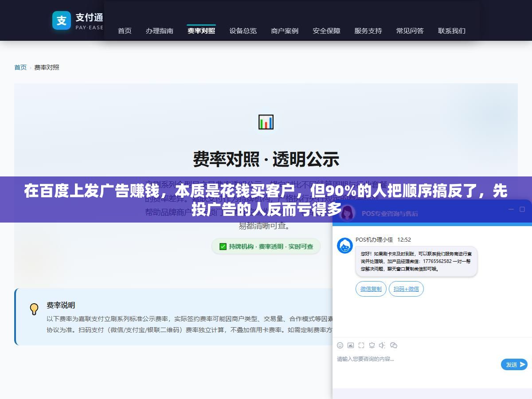Click the chat header avatar picture

click(x=347, y=213)
